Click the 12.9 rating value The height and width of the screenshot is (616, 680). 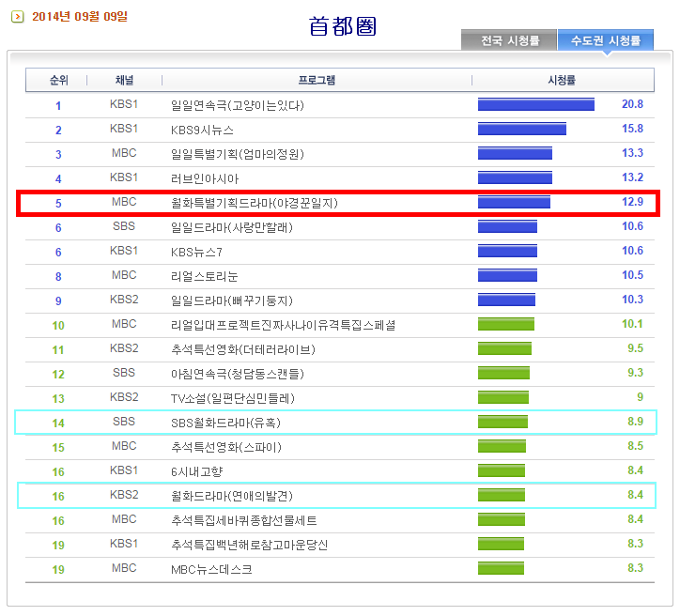(632, 202)
